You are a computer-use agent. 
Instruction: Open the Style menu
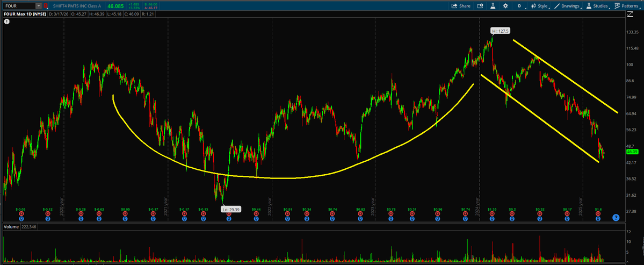pos(540,6)
